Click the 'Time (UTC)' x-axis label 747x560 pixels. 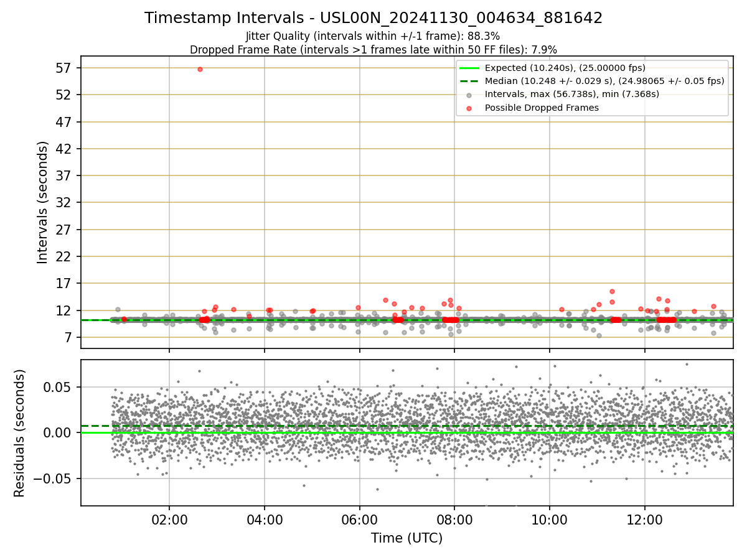(x=406, y=538)
